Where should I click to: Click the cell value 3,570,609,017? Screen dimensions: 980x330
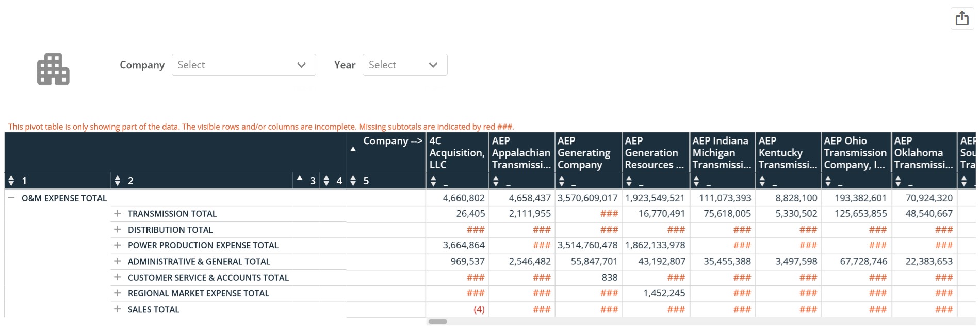587,198
